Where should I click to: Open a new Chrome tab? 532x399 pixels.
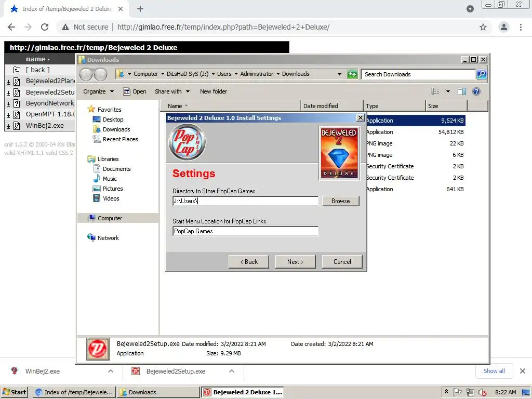coord(140,9)
